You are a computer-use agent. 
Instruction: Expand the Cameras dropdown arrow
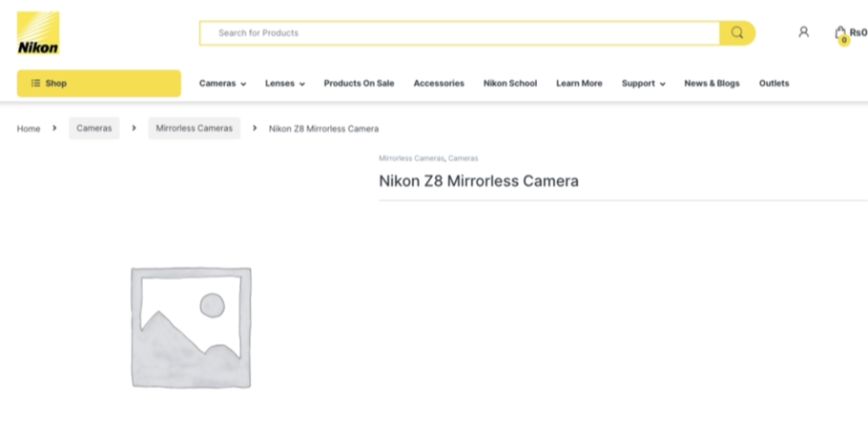243,84
